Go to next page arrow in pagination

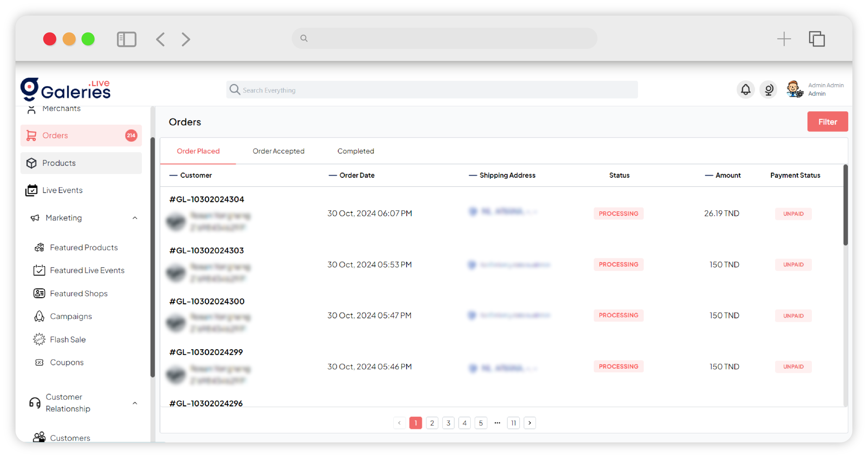click(x=529, y=423)
